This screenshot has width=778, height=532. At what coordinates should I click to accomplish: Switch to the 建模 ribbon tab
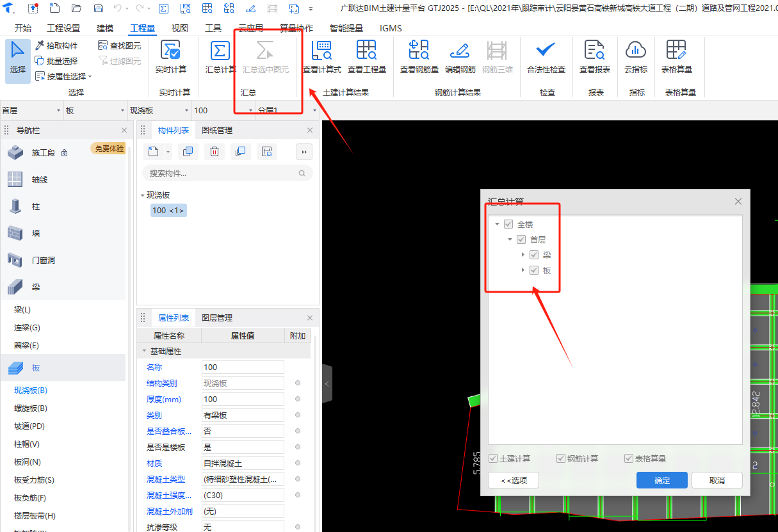(x=105, y=28)
